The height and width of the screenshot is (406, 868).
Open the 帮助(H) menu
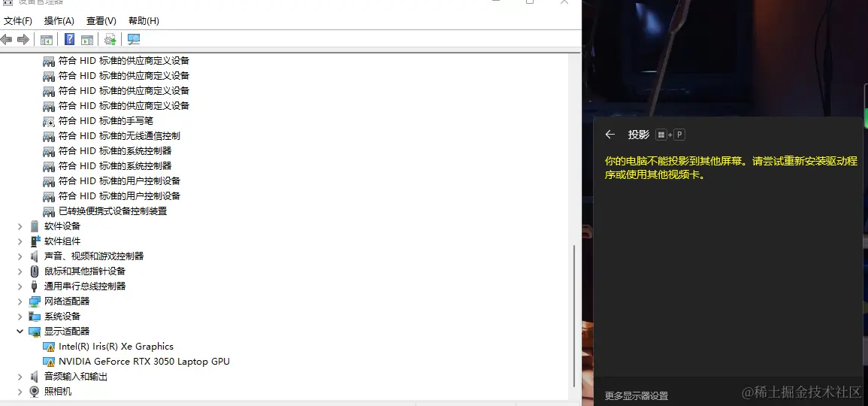point(144,21)
